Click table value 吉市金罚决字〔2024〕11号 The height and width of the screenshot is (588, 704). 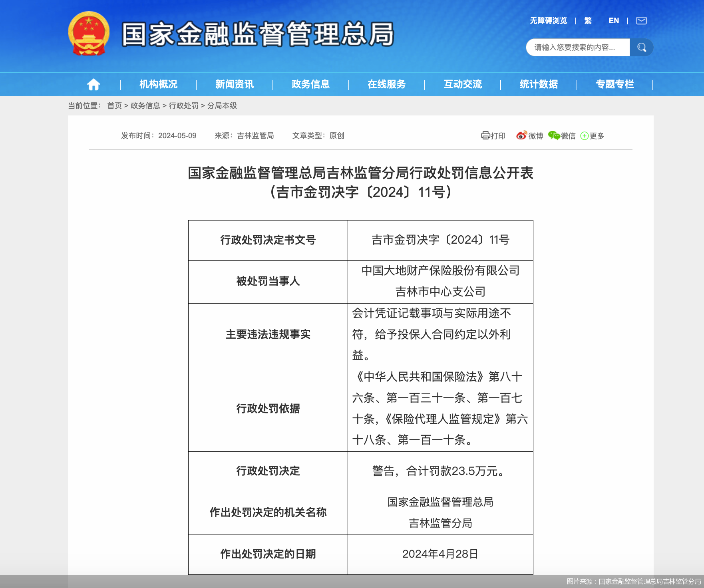(440, 240)
